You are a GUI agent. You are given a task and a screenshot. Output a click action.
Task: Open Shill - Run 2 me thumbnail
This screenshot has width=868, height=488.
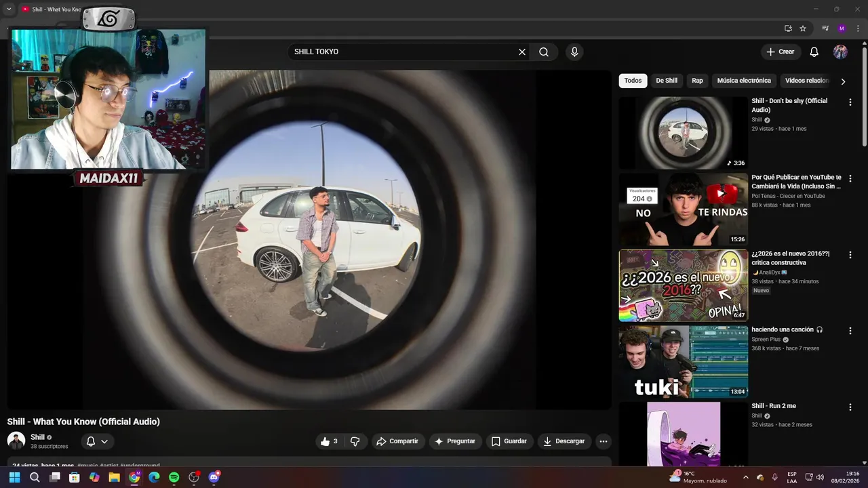tap(684, 434)
